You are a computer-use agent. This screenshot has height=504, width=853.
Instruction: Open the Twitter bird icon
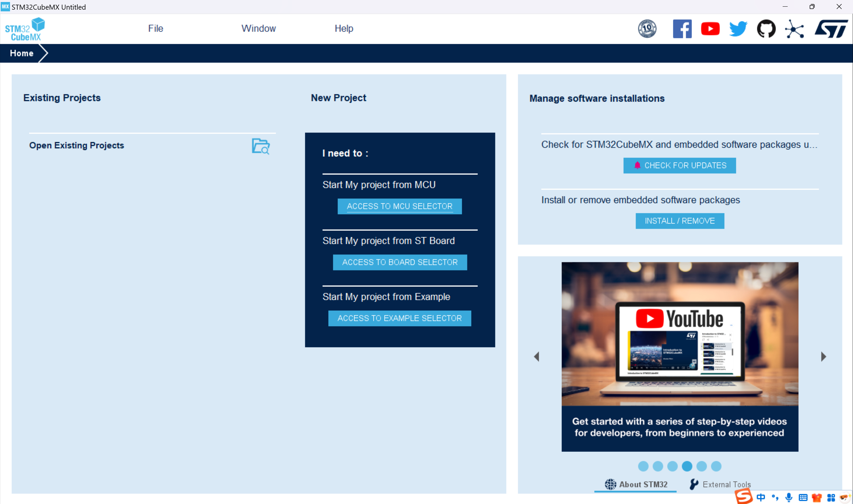click(x=738, y=29)
